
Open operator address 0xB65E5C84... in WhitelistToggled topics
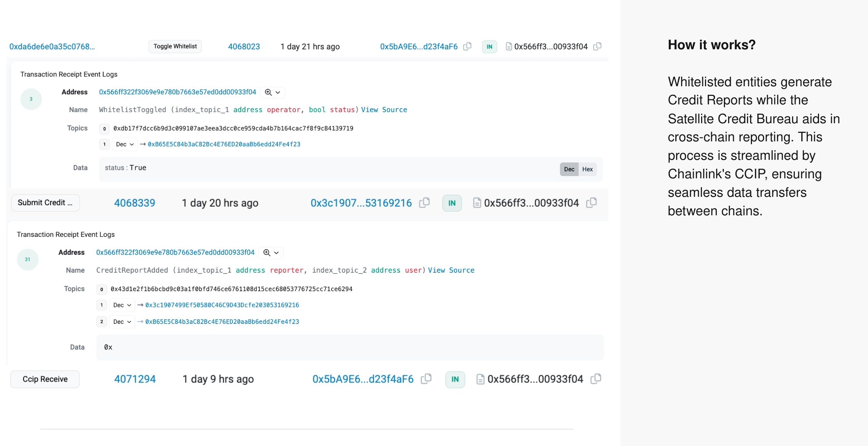(224, 144)
